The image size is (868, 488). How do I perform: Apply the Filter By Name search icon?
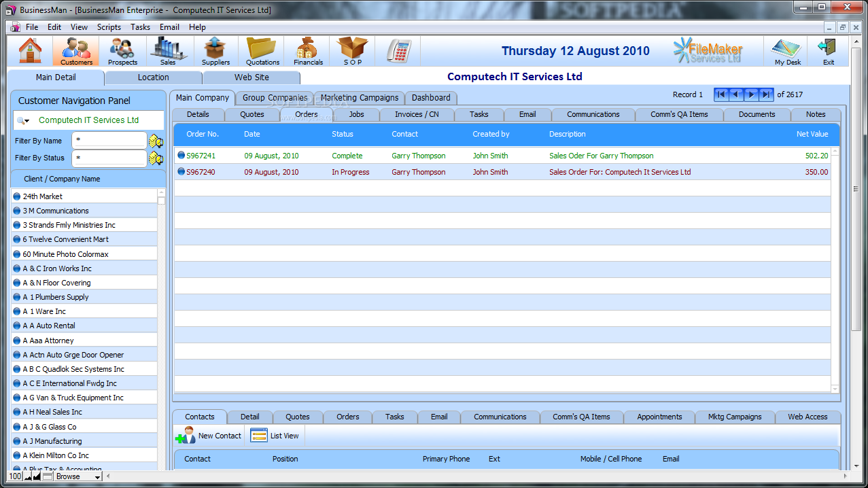(156, 141)
